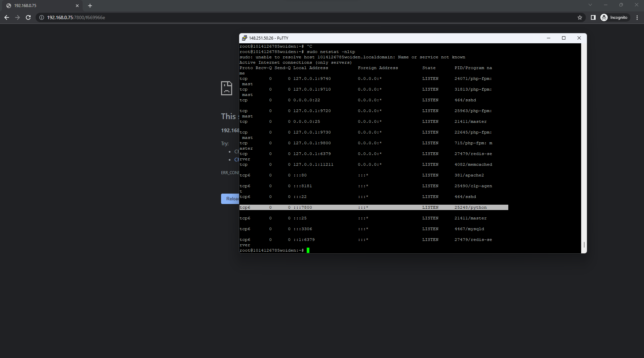Open the tab search chevron in Chrome

pyautogui.click(x=590, y=5)
